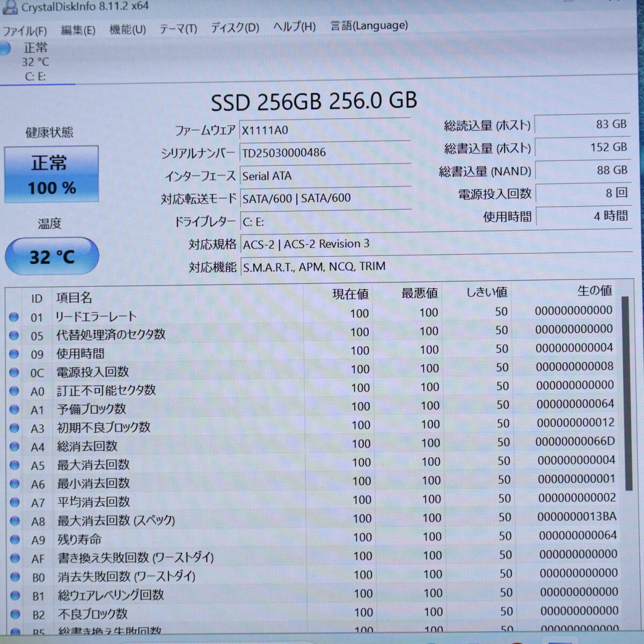Click the status dot for B2 不良ブロック数
Viewport: 644px width, 644px height.
click(x=15, y=614)
